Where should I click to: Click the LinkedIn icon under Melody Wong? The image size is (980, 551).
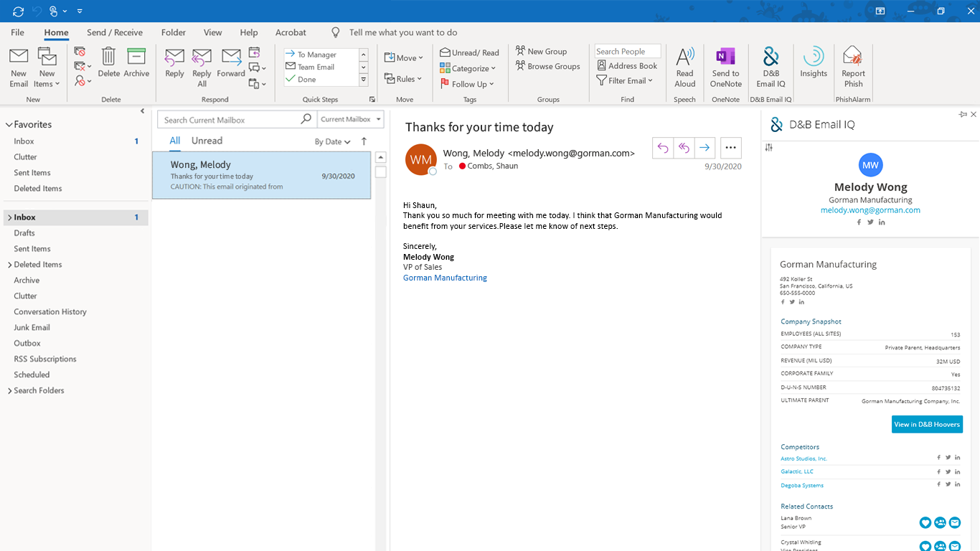[x=882, y=222]
